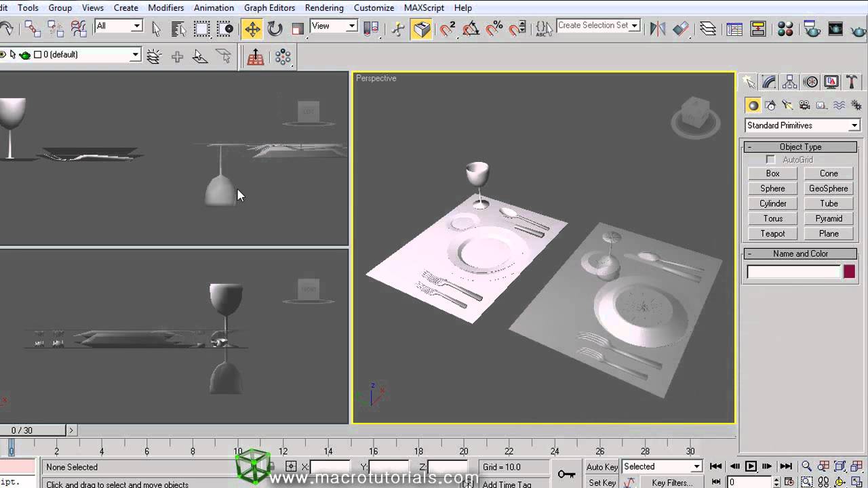
Task: Open the Render Setup teapot dialog
Action: point(812,28)
